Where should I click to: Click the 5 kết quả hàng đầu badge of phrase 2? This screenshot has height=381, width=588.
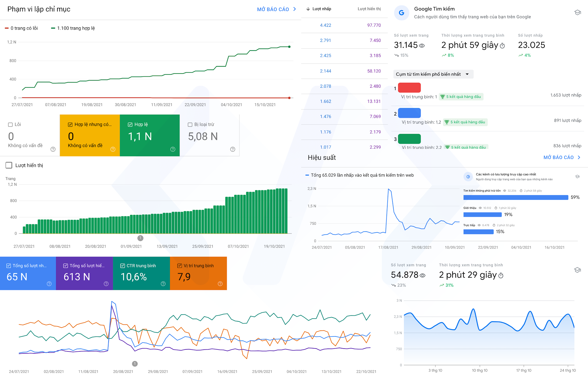pyautogui.click(x=465, y=122)
